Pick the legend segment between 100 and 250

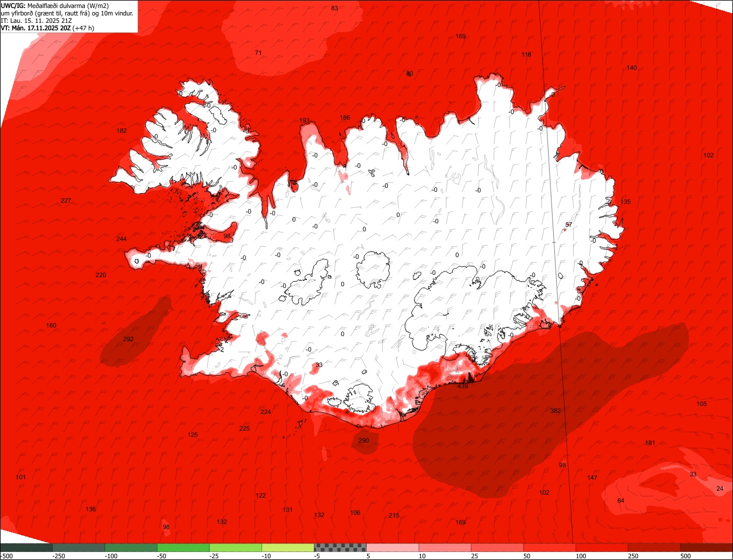point(601,547)
